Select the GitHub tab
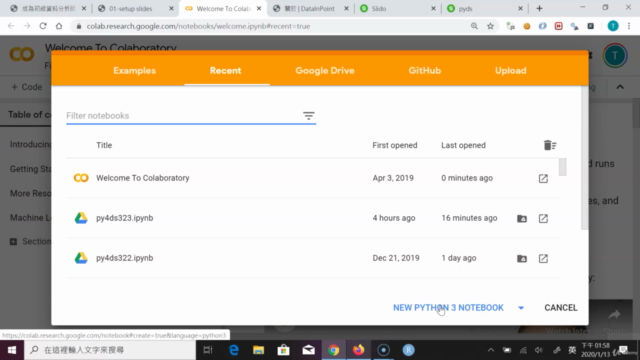Viewport: 640px width, 360px height. click(424, 71)
